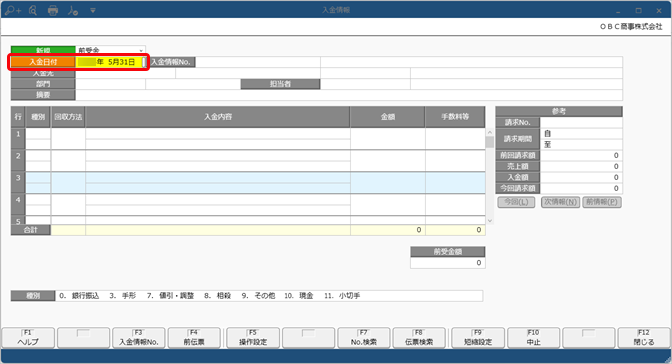Click the row 3 number header
The width and height of the screenshot is (672, 364).
pos(18,183)
